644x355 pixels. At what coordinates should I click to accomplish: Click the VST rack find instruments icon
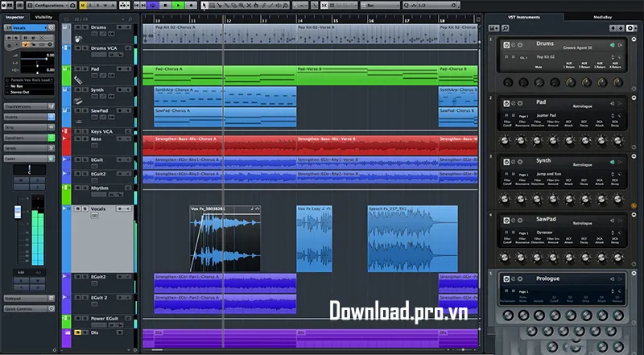point(506,28)
